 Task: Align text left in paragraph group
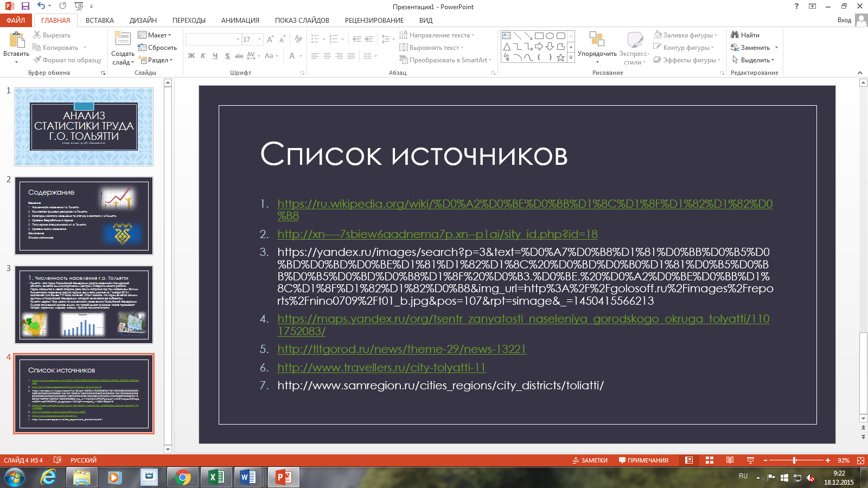point(315,56)
